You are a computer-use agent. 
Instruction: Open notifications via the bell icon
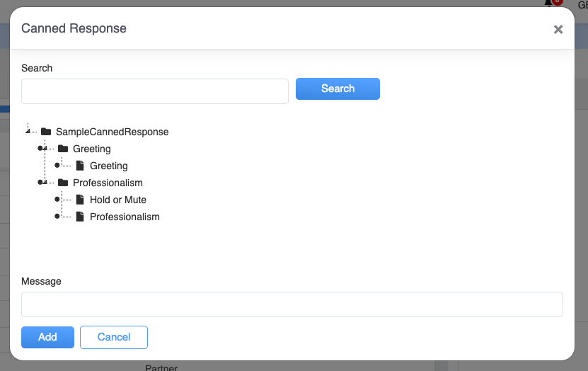(x=549, y=3)
